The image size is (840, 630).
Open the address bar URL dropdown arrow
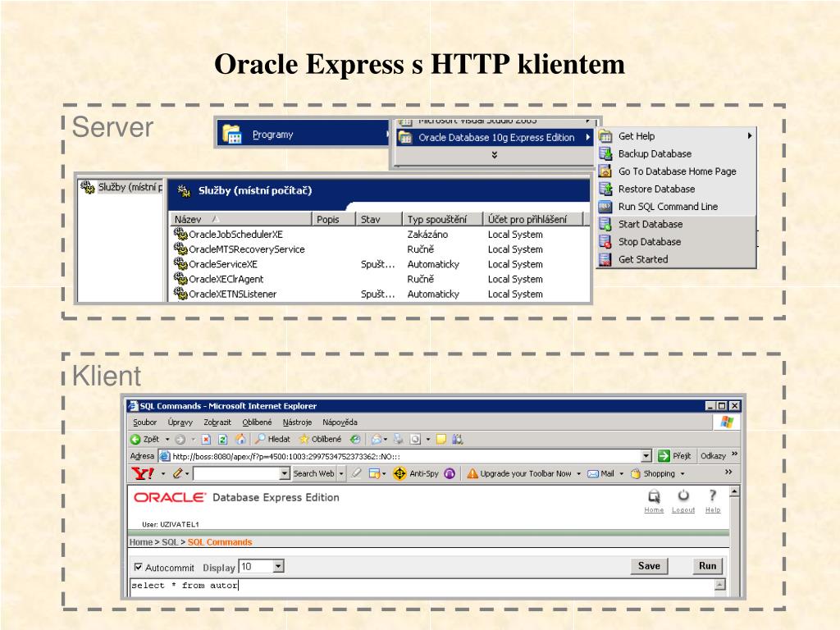pyautogui.click(x=646, y=456)
